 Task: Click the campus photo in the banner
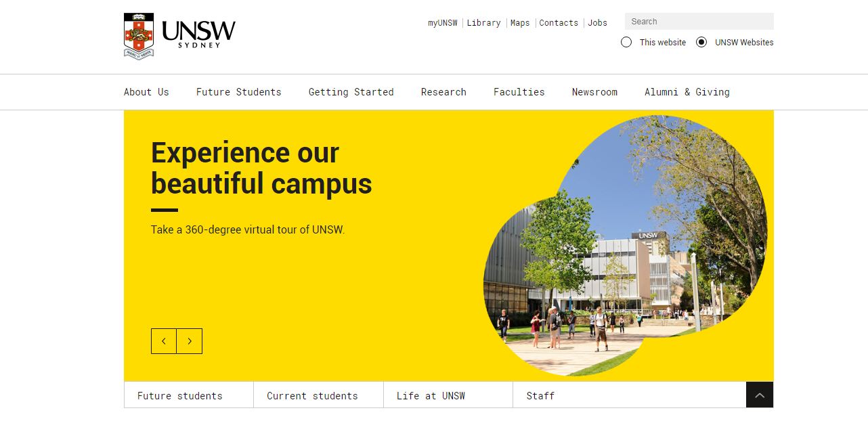tap(626, 246)
